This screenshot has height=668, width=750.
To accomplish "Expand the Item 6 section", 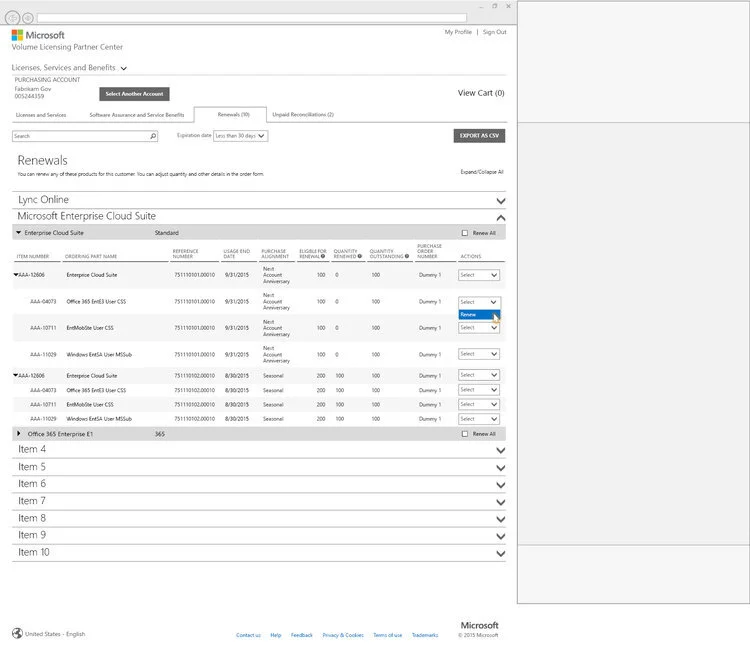I will click(500, 485).
